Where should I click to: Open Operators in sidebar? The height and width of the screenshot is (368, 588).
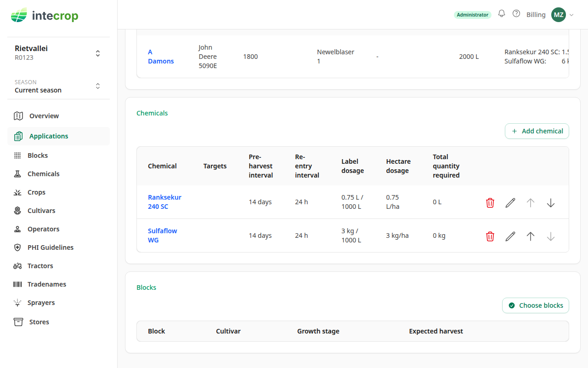[x=58, y=229]
